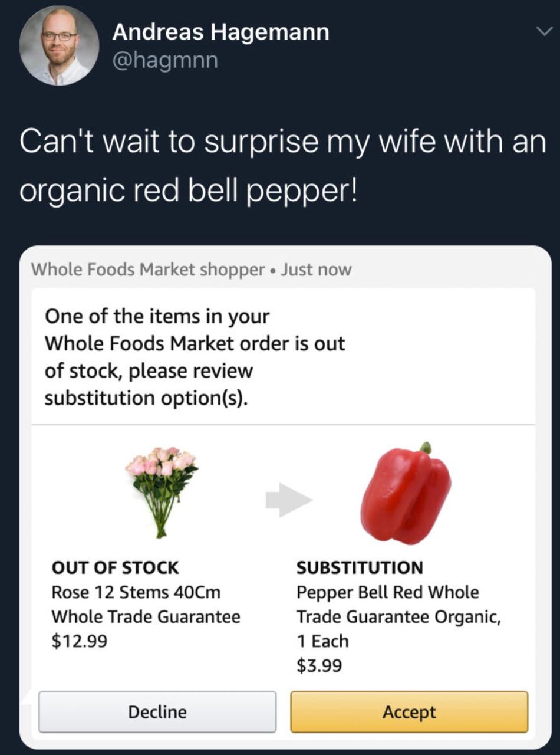Click the red bell pepper image
Screen dimensions: 560x755
click(406, 493)
